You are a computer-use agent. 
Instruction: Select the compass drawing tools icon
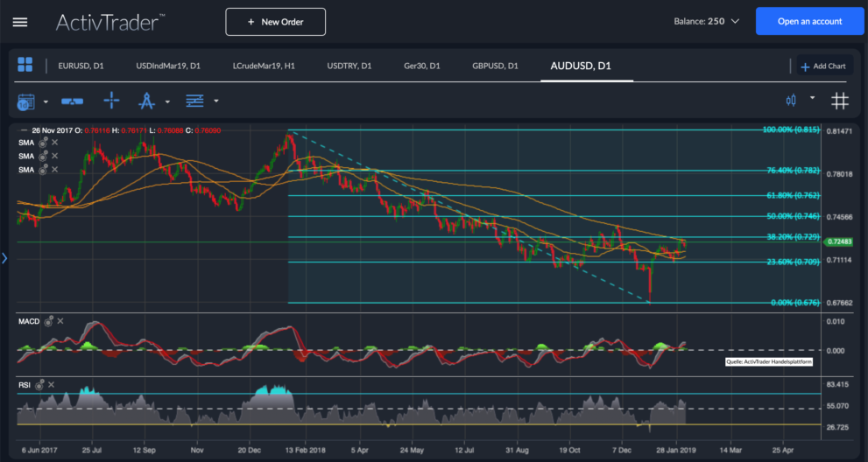click(146, 101)
